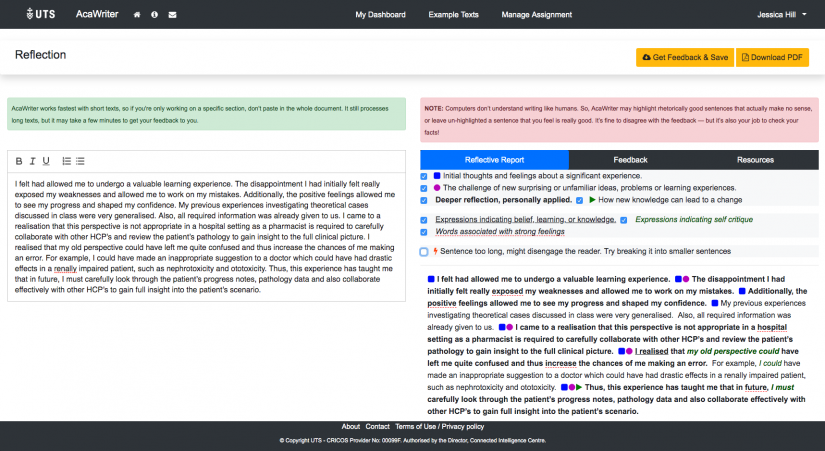Click copyright UTS CRICOS footer text
Image resolution: width=825 pixels, height=451 pixels.
coord(412,440)
